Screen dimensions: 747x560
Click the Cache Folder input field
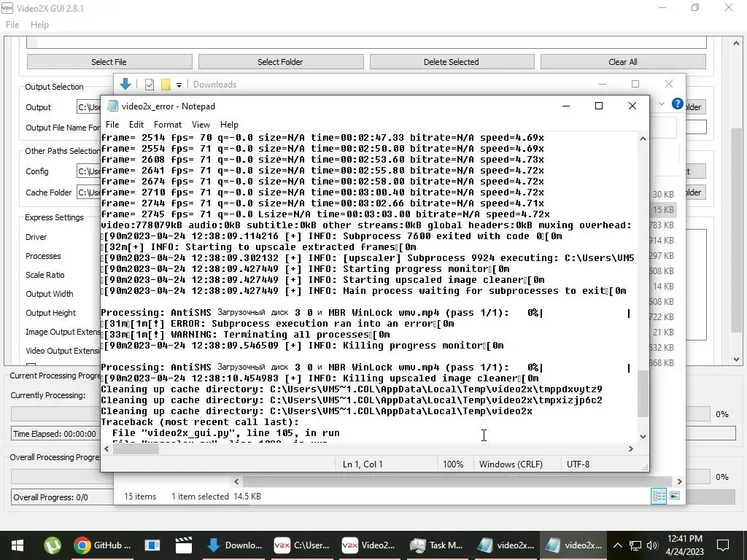tap(88, 192)
